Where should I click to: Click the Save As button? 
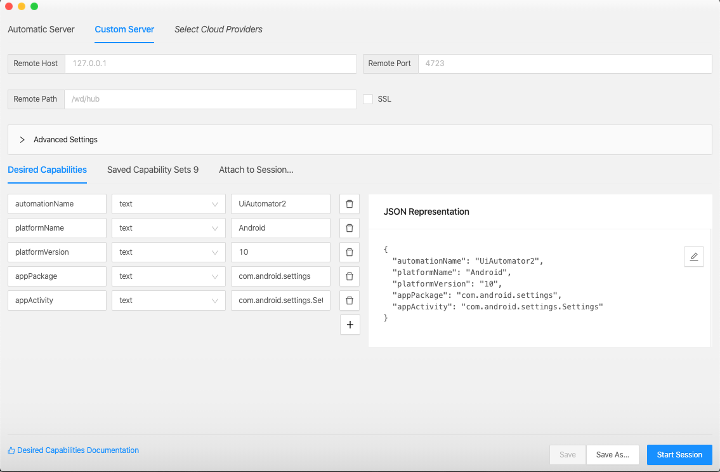(613, 455)
